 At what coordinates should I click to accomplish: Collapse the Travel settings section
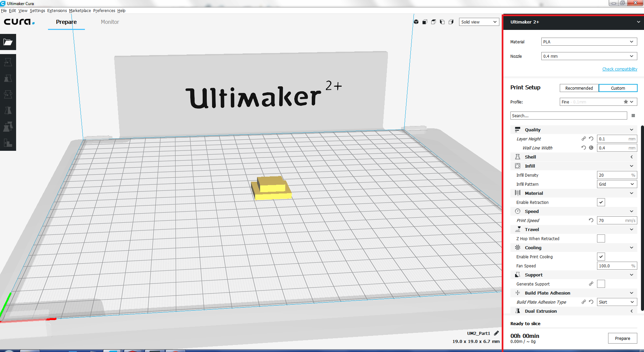[x=574, y=229]
